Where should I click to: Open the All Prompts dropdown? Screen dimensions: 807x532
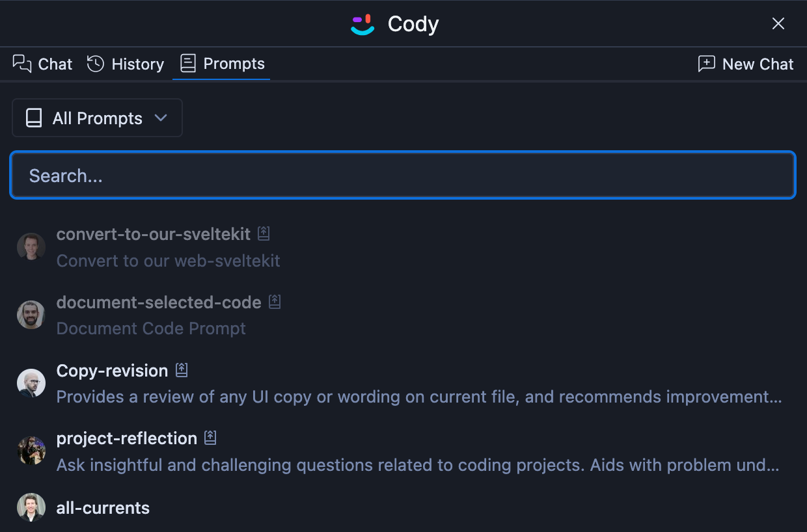click(97, 118)
